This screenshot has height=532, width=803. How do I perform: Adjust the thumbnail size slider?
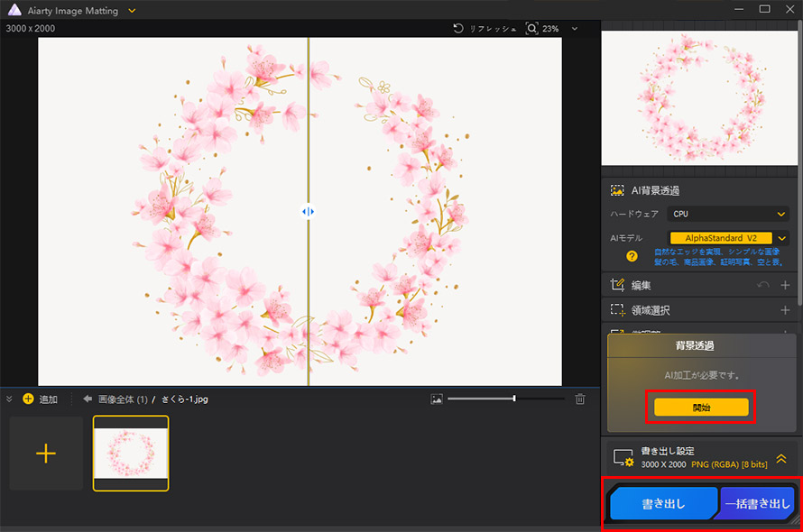coord(514,399)
